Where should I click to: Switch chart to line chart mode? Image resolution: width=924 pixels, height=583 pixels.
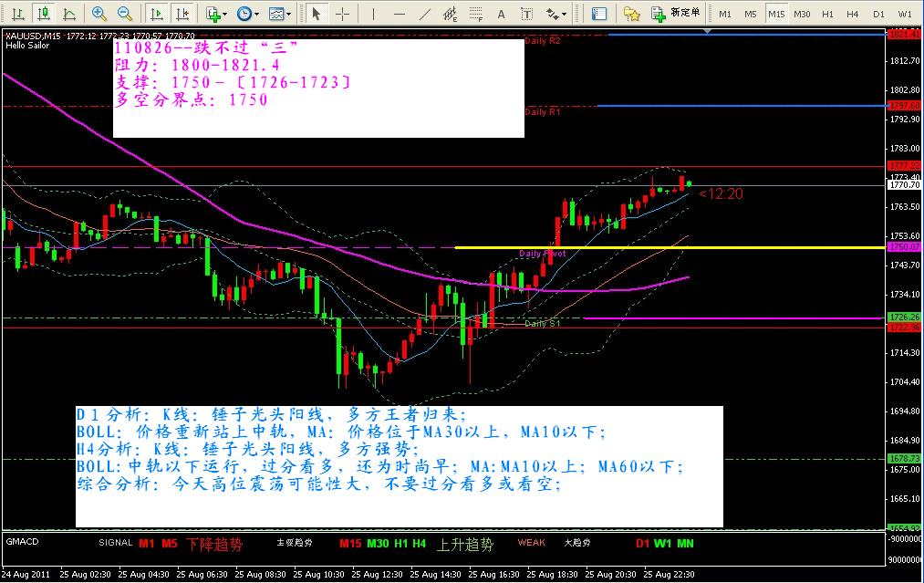click(69, 14)
